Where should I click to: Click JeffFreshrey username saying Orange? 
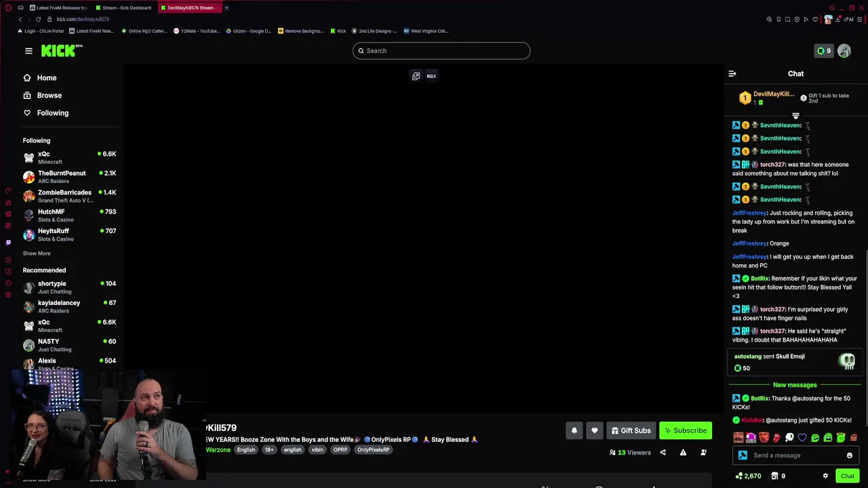[749, 243]
